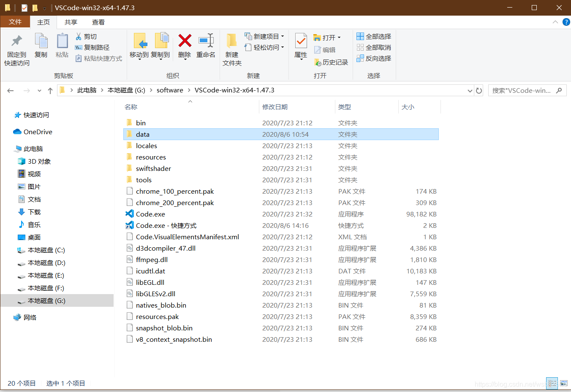Click the New Folder icon
The image size is (571, 392).
click(231, 41)
